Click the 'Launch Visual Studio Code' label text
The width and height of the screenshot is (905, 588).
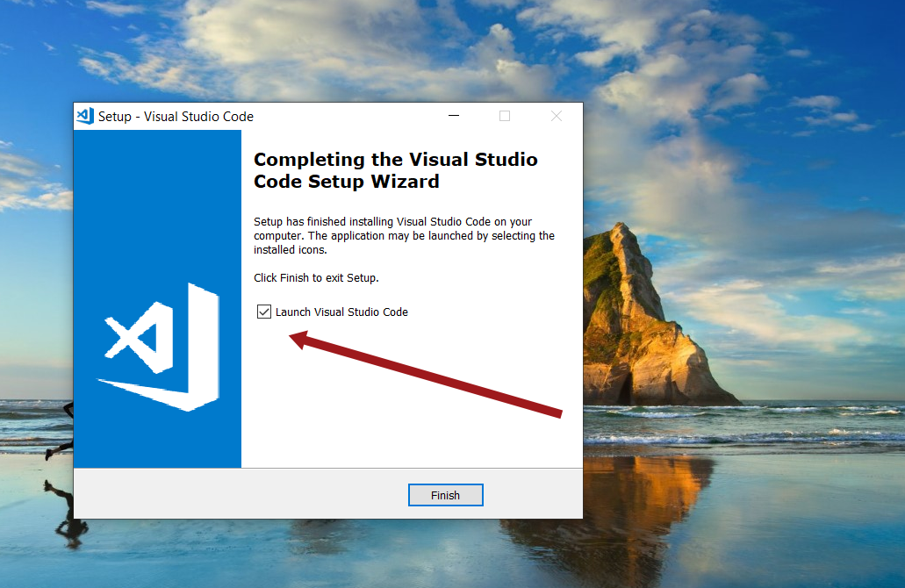pyautogui.click(x=341, y=312)
